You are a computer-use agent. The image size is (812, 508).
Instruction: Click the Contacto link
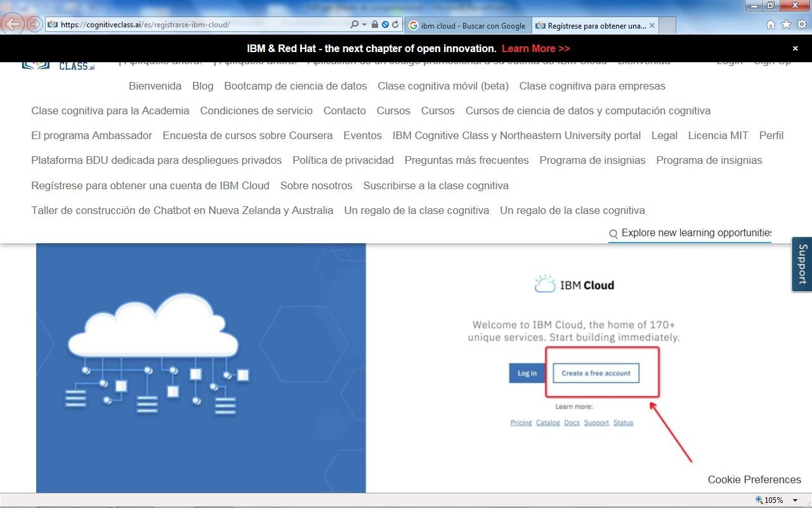[x=344, y=110]
